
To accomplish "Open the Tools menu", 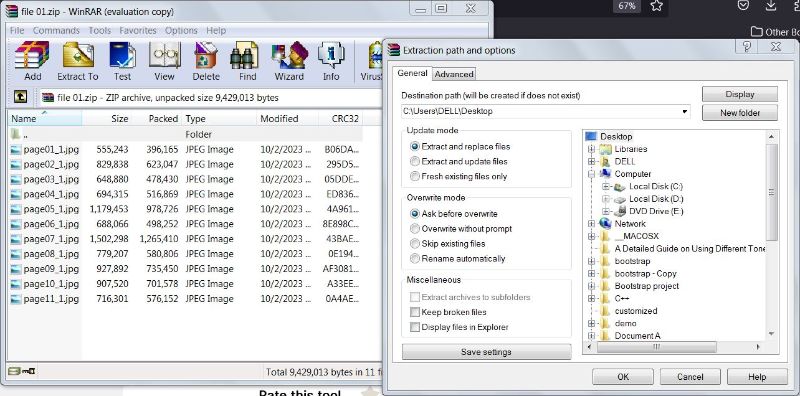I will click(99, 31).
